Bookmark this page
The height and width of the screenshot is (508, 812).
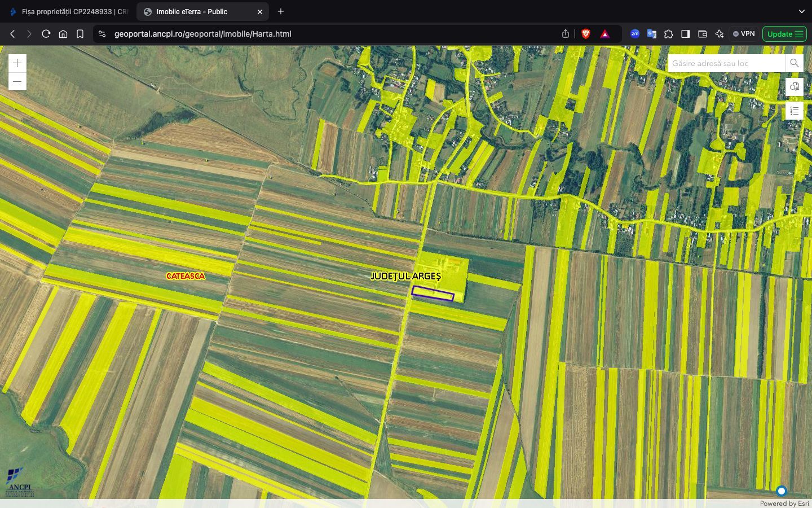point(80,34)
